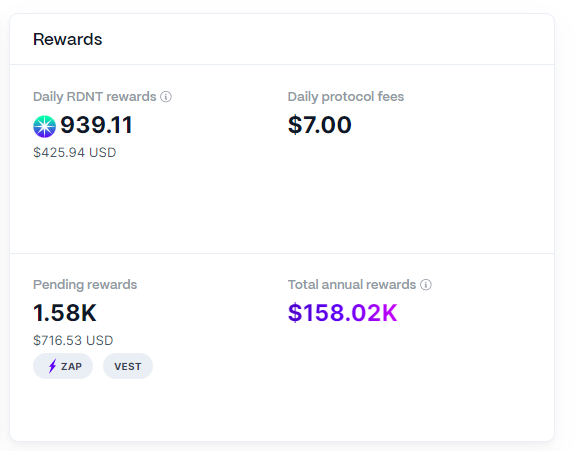Viewport: 581px width, 451px height.
Task: Click the $425.94 USD value
Action: pyautogui.click(x=74, y=152)
